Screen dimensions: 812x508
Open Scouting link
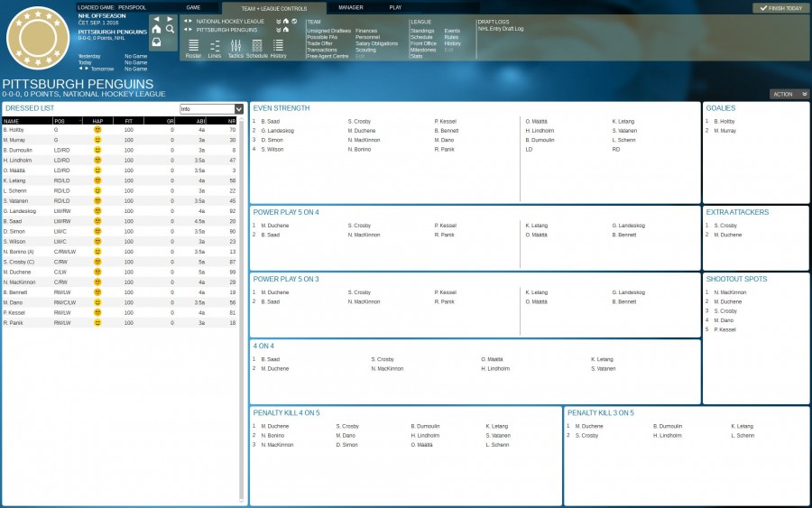(x=365, y=50)
